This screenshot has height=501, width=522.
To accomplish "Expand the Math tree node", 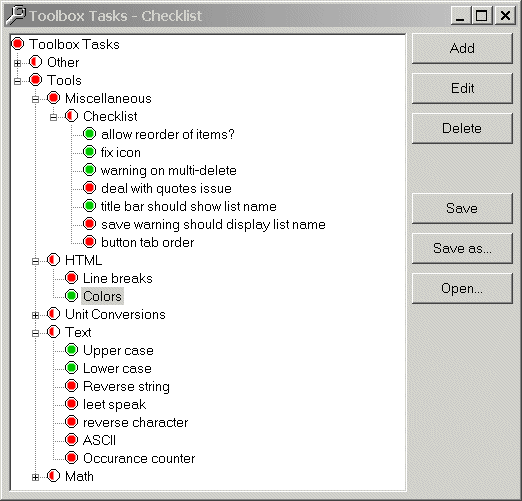I will 35,477.
